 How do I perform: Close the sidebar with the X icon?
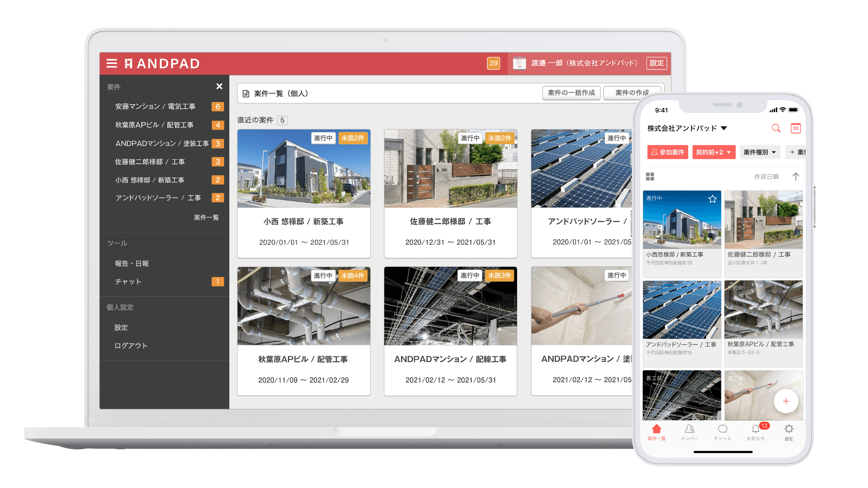(x=219, y=87)
